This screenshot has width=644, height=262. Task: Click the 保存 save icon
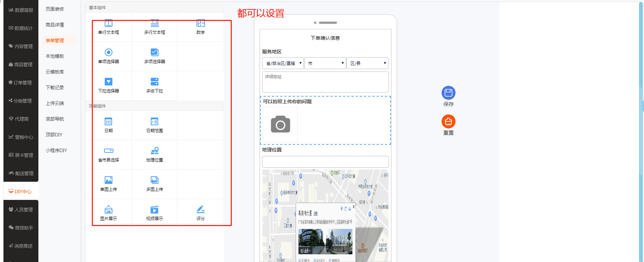[x=449, y=93]
